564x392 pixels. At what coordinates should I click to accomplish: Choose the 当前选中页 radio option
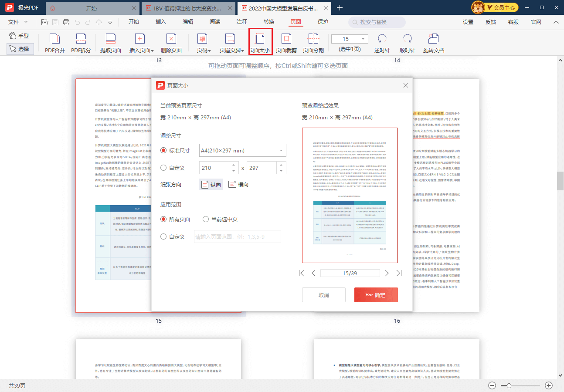[206, 219]
